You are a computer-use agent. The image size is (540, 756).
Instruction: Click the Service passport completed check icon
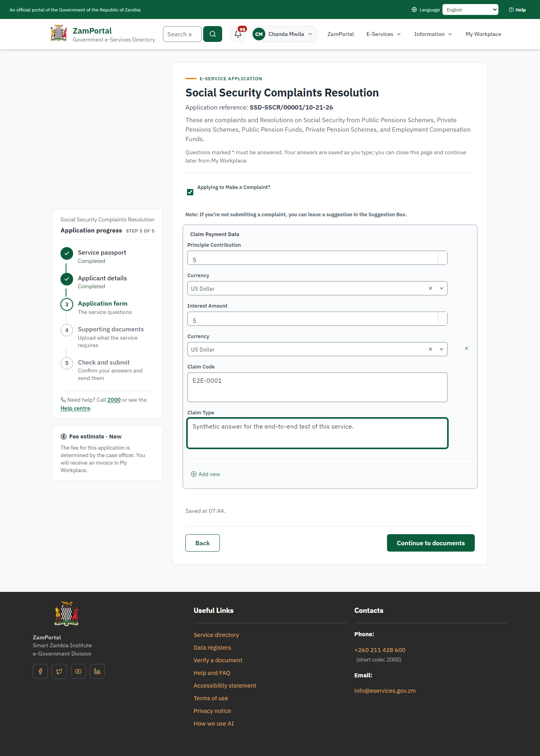tap(67, 253)
